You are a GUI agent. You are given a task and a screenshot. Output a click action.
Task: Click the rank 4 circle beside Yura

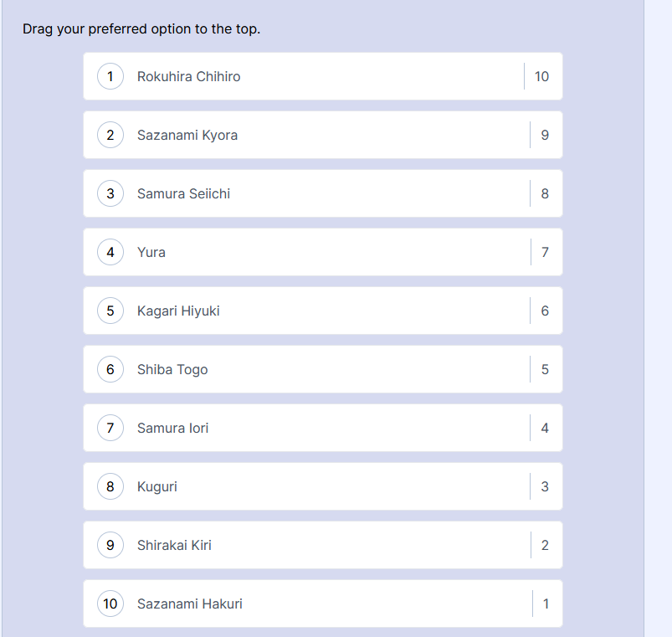(x=110, y=252)
